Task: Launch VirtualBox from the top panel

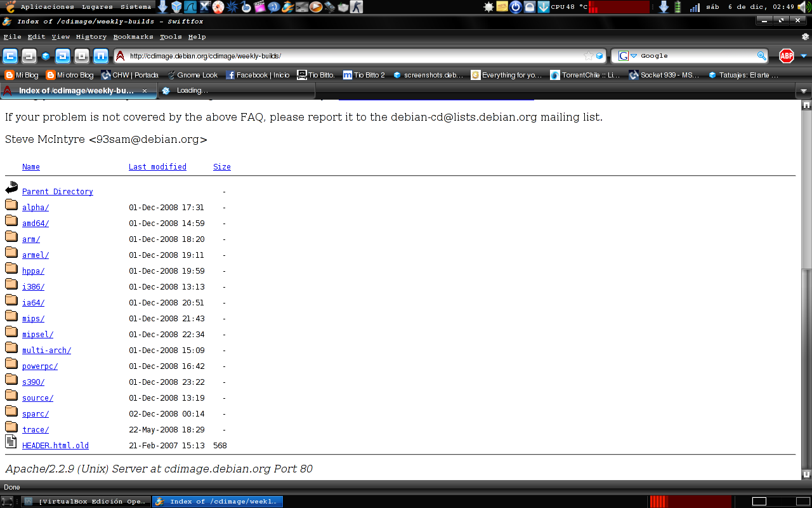Action: tap(176, 7)
